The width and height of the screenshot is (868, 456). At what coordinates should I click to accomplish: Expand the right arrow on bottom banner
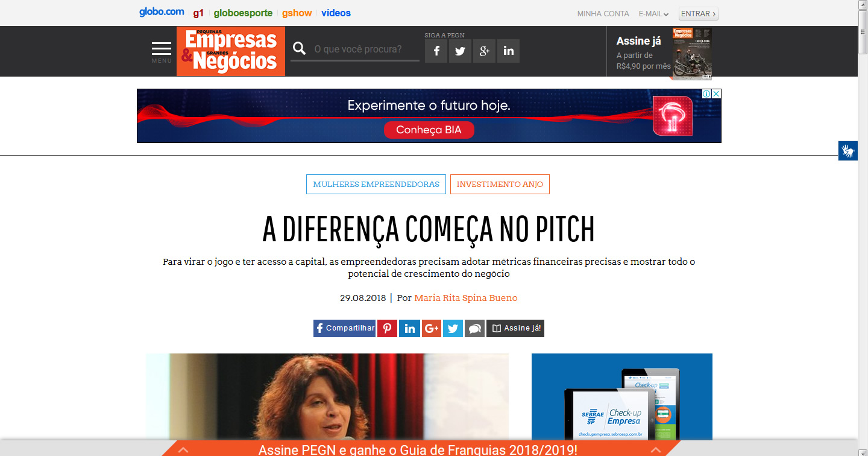(x=656, y=449)
